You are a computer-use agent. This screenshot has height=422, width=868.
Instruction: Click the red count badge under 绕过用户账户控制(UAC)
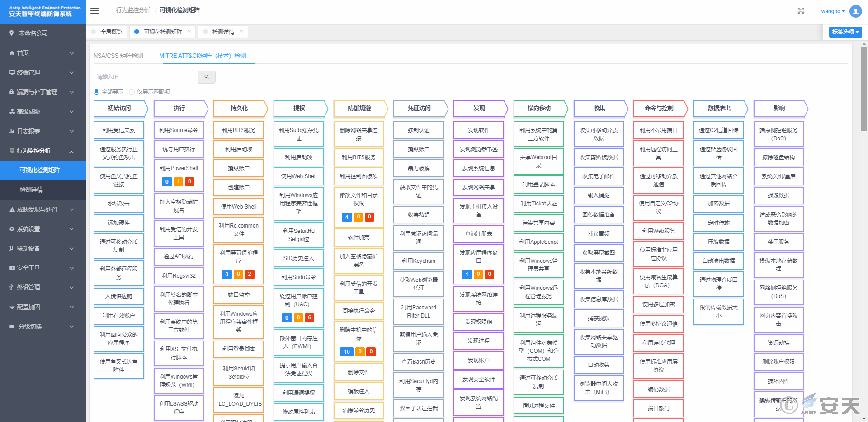click(310, 318)
